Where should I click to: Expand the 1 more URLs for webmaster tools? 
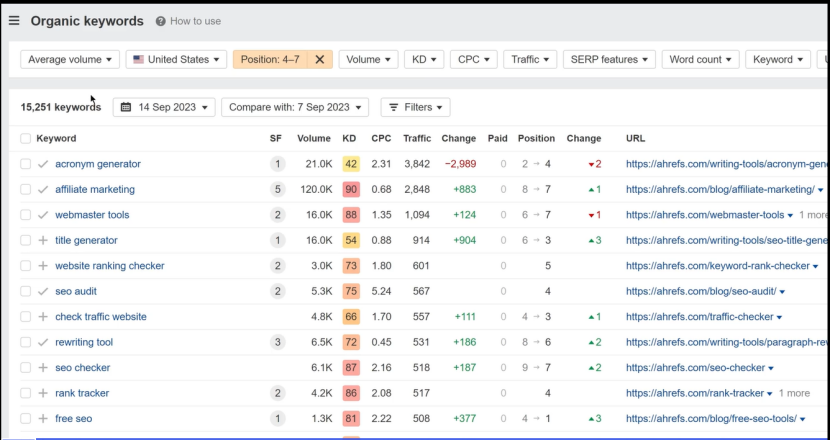tap(813, 215)
